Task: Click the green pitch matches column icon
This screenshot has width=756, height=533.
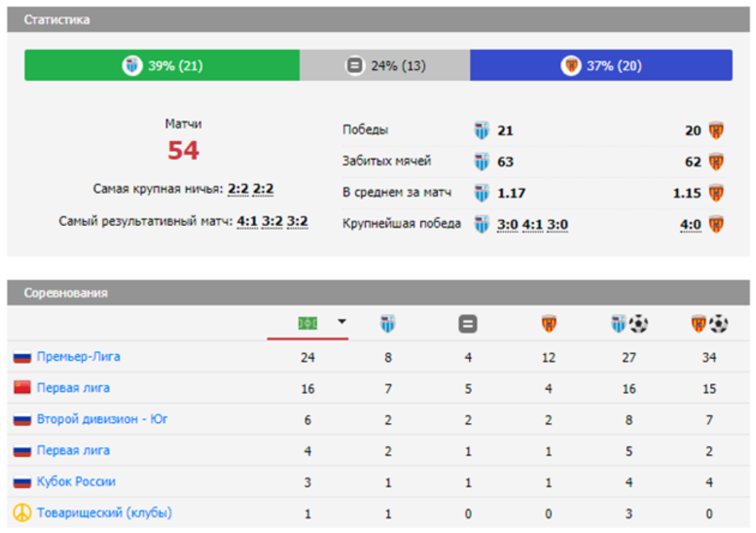Action: [x=308, y=322]
